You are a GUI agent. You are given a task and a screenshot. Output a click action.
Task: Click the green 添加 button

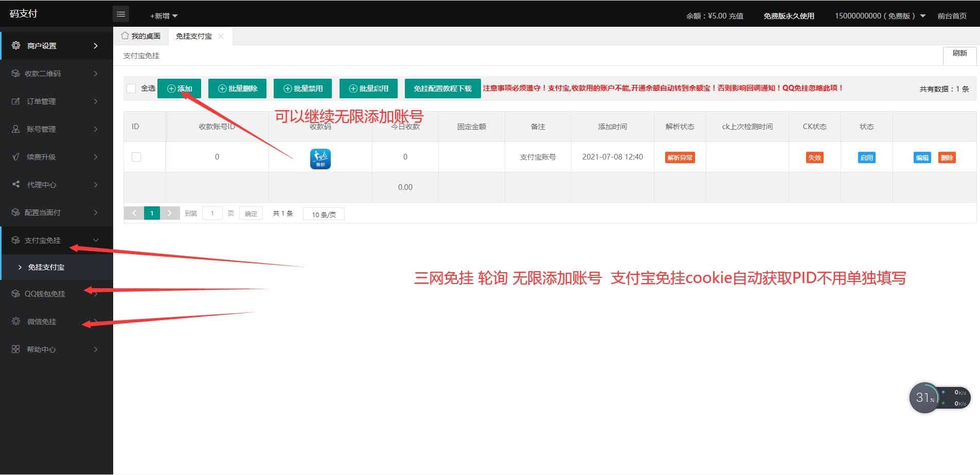(179, 89)
